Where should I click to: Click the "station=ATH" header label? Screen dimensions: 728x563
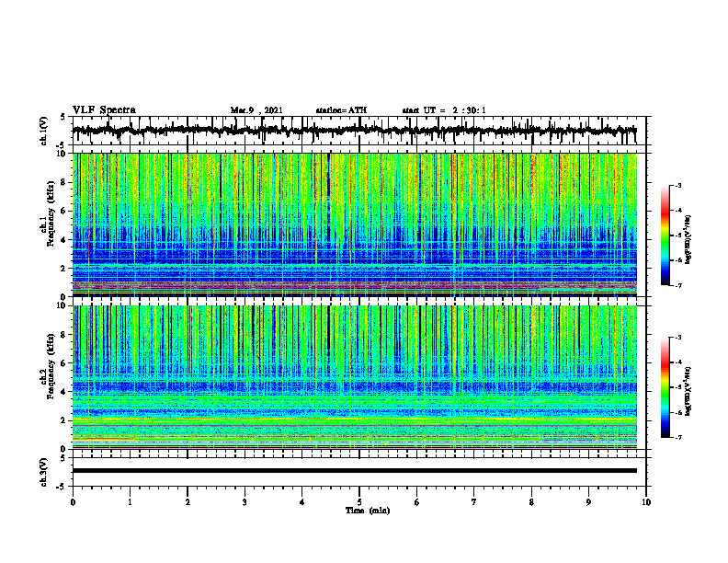(341, 110)
